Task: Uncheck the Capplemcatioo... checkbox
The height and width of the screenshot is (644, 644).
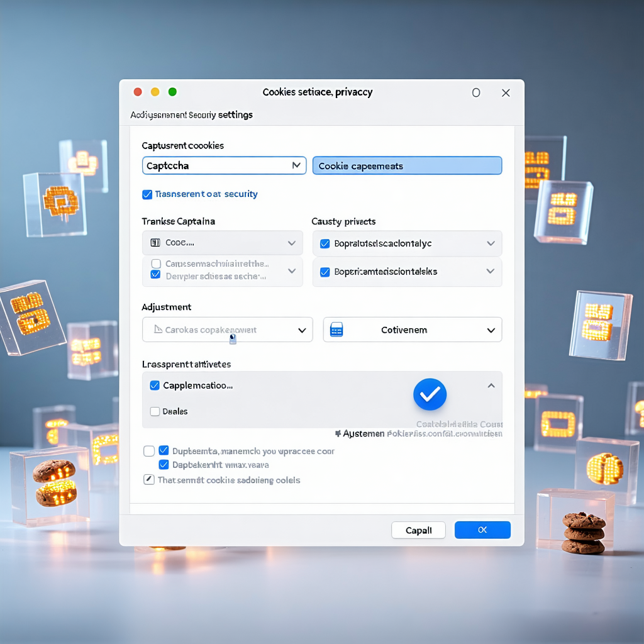Action: point(155,386)
